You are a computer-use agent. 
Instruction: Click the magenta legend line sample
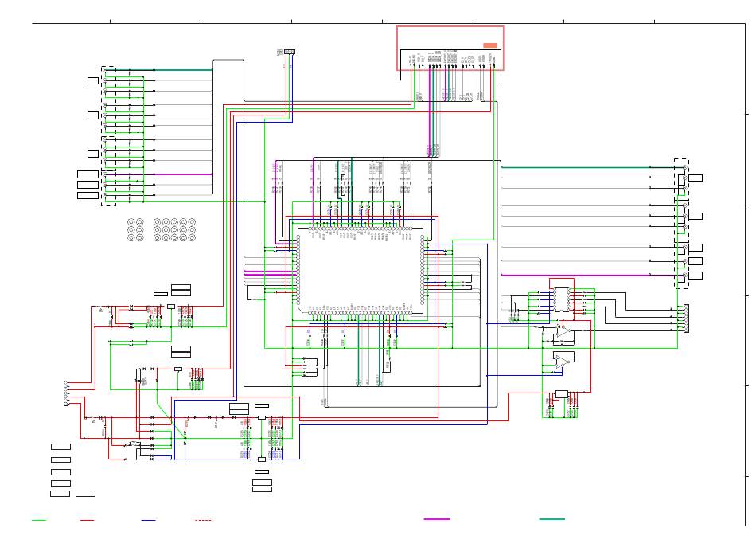(x=437, y=519)
